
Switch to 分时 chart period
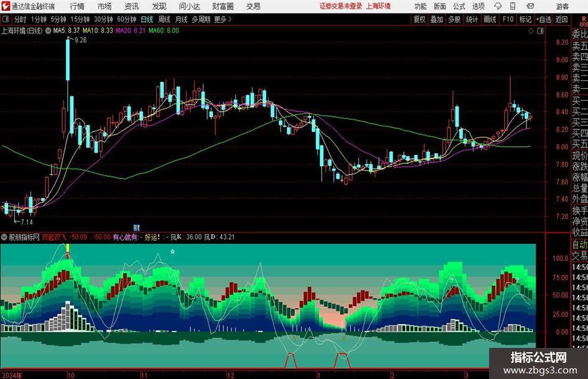coord(21,19)
